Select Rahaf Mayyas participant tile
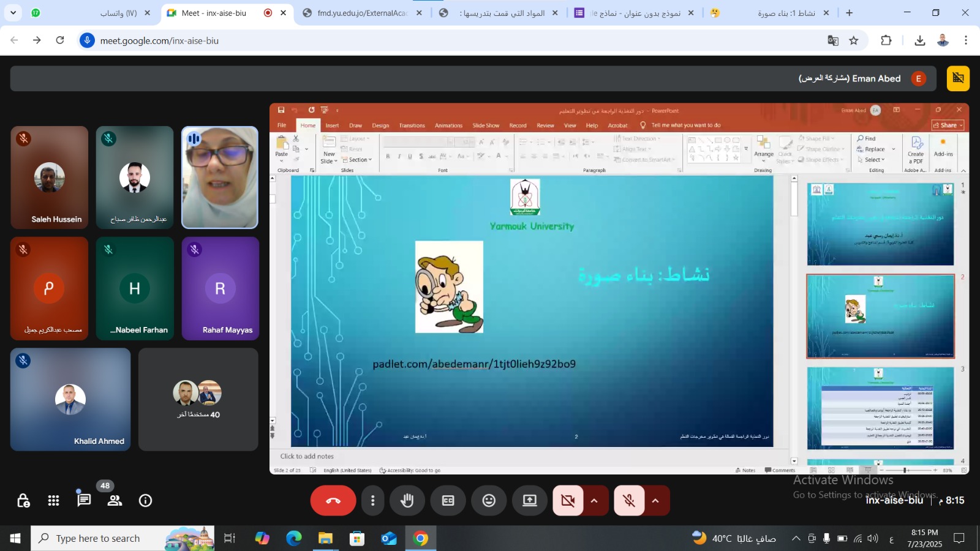 click(221, 288)
